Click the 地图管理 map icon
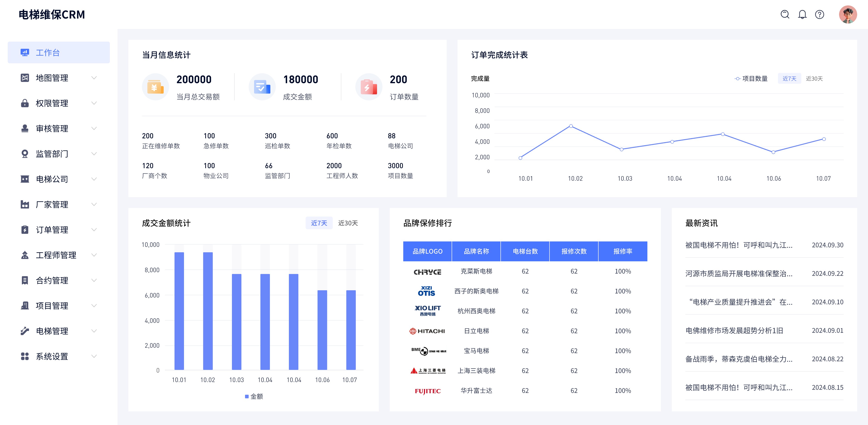The width and height of the screenshot is (868, 425). point(25,78)
